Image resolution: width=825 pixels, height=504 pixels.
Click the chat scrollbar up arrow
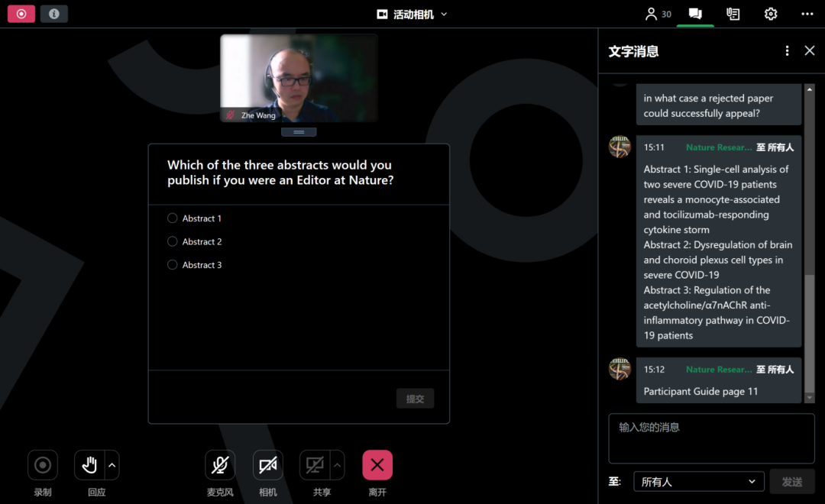(810, 89)
